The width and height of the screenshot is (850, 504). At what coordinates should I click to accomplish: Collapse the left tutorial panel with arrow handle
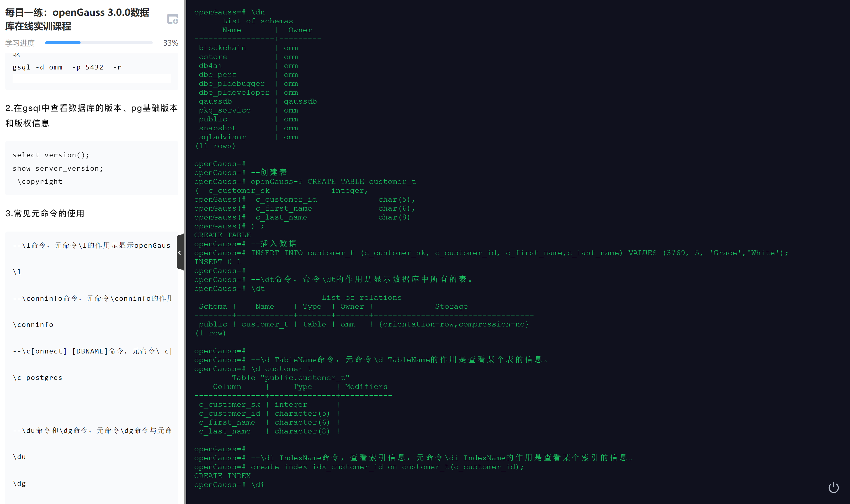tap(180, 252)
